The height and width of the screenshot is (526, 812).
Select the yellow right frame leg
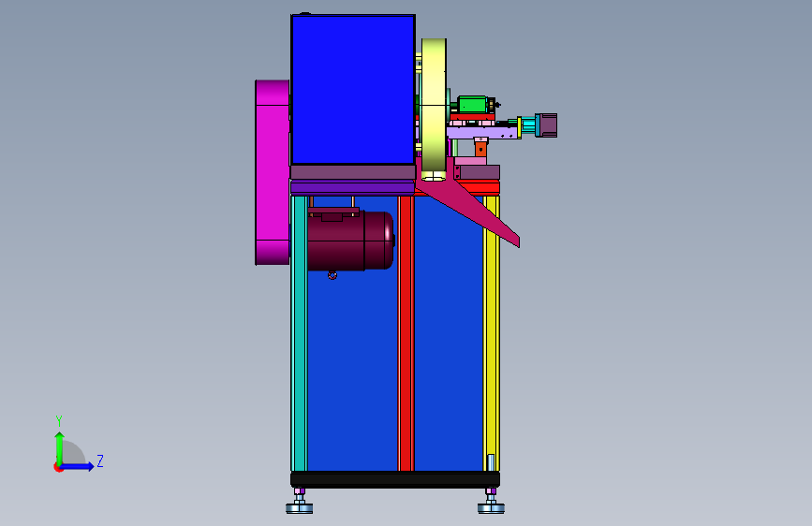[x=492, y=333]
